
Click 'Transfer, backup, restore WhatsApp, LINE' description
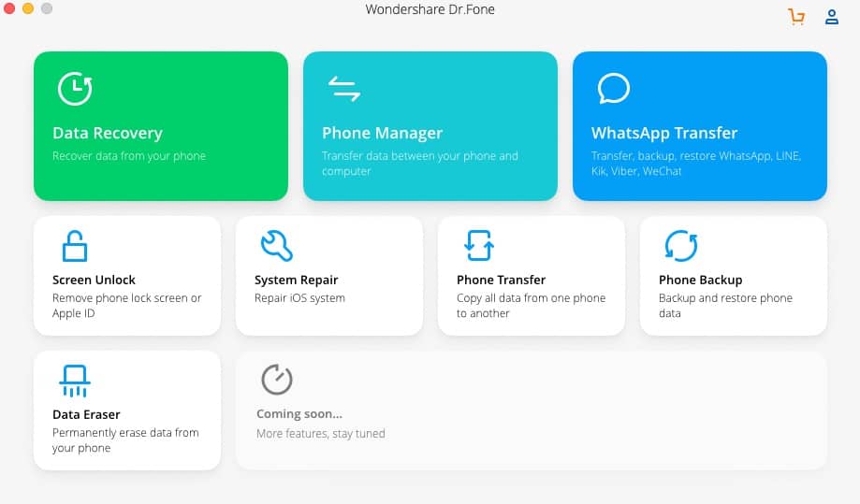696,164
